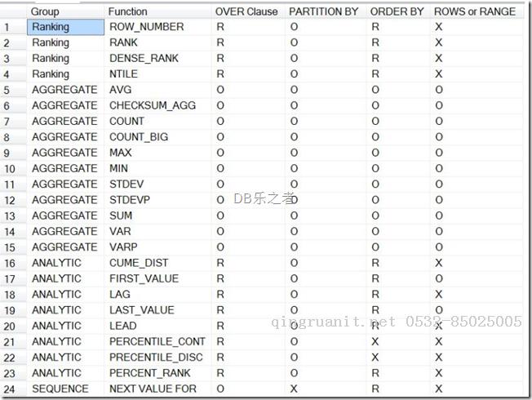Click the Group column header
532x400 pixels.
point(46,11)
